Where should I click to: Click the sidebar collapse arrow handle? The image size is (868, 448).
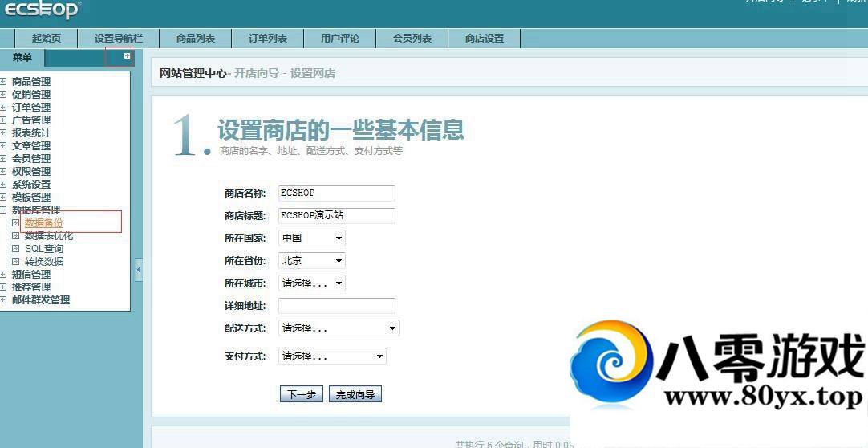point(138,270)
